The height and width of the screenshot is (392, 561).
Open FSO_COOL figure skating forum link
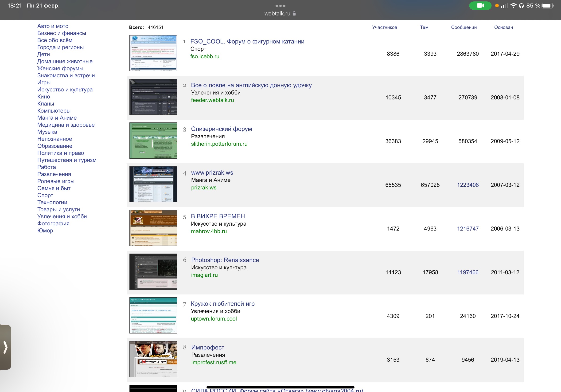point(247,42)
